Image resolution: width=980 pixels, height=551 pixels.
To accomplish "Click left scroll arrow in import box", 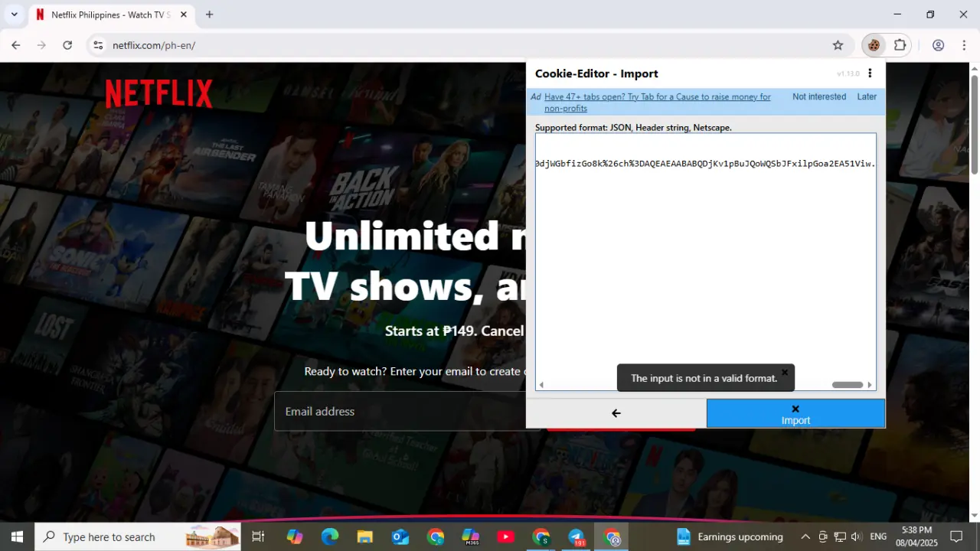I will pos(541,385).
